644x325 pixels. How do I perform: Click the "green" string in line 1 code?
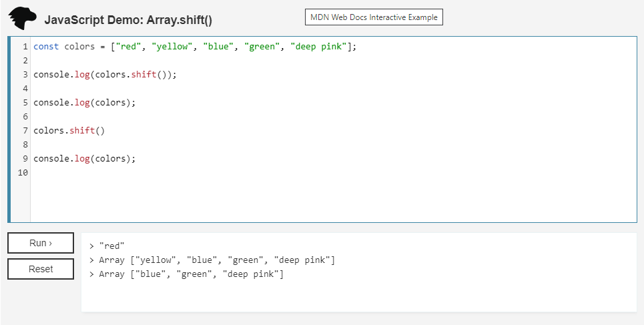click(262, 47)
